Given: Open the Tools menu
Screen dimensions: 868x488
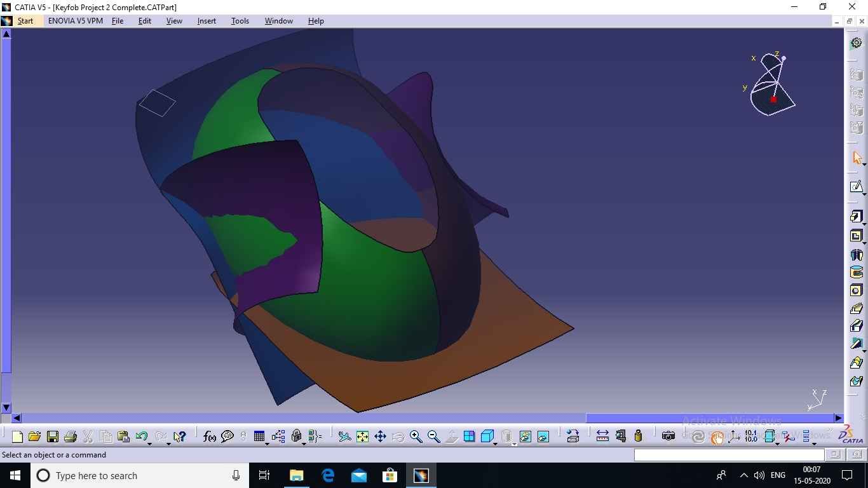Looking at the screenshot, I should tap(240, 21).
